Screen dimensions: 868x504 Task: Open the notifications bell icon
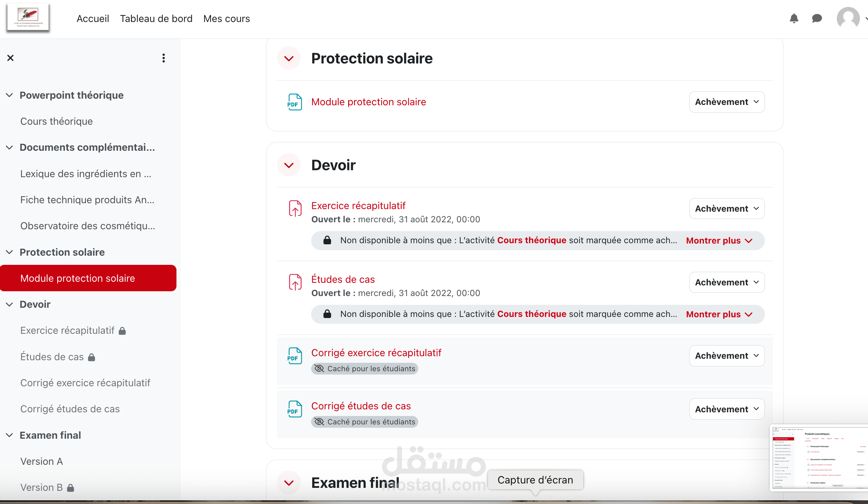click(x=794, y=18)
